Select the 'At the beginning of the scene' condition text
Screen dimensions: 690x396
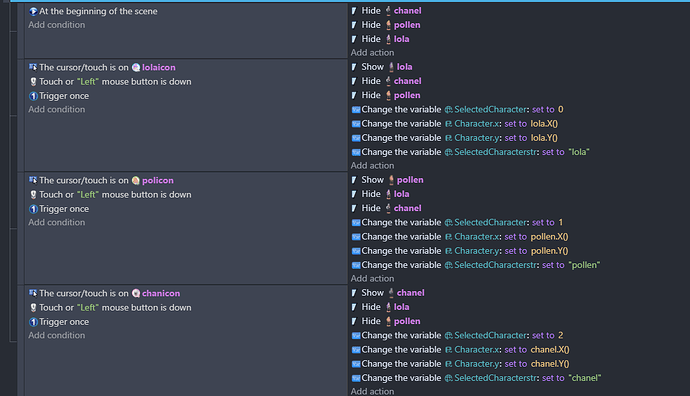tap(98, 11)
